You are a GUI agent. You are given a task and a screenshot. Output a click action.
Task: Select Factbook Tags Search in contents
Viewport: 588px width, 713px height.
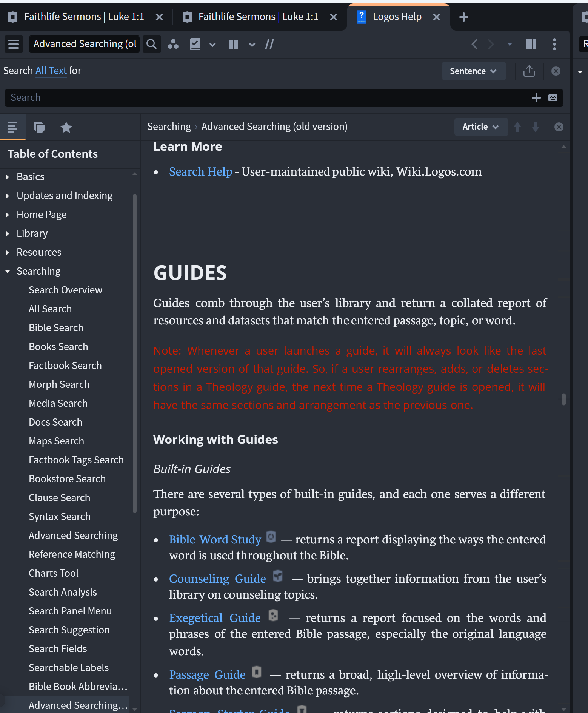coord(76,460)
